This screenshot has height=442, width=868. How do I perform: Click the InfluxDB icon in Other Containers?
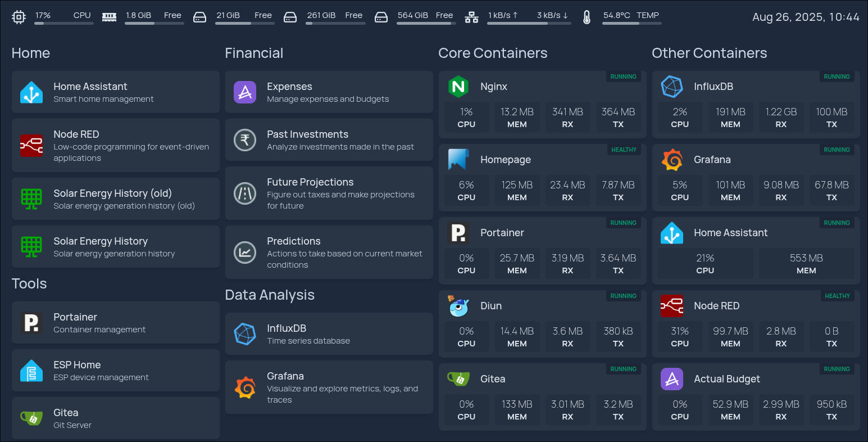672,87
